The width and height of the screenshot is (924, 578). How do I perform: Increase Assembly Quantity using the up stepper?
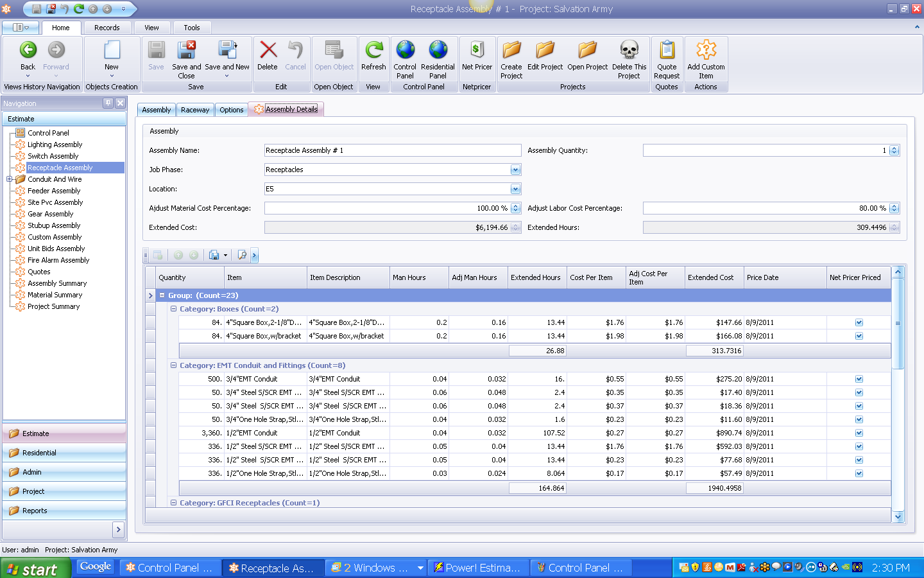(x=894, y=147)
